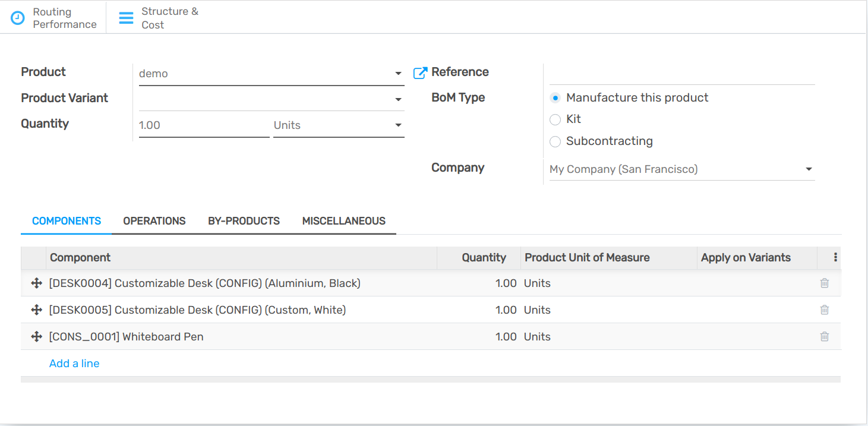Focus the Reference input field
This screenshot has height=426, width=868.
pos(681,74)
